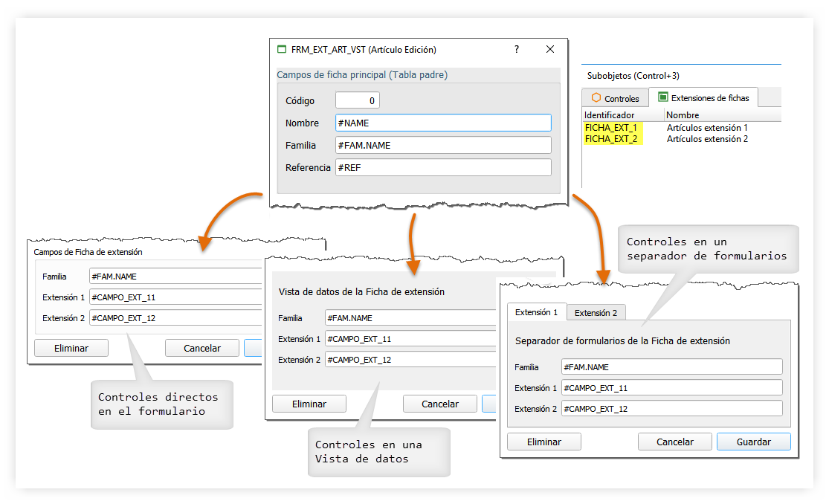Open the Extensiones de fichas tab

[x=703, y=98]
